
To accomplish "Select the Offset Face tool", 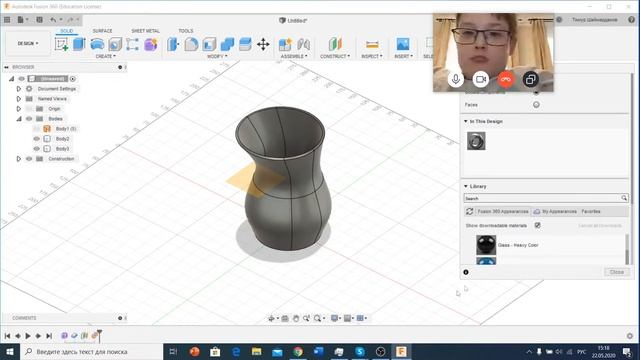I will coord(245,44).
